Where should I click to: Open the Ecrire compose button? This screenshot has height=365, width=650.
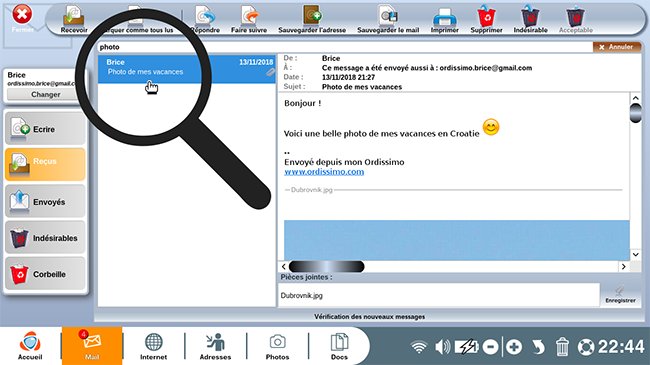(45, 129)
